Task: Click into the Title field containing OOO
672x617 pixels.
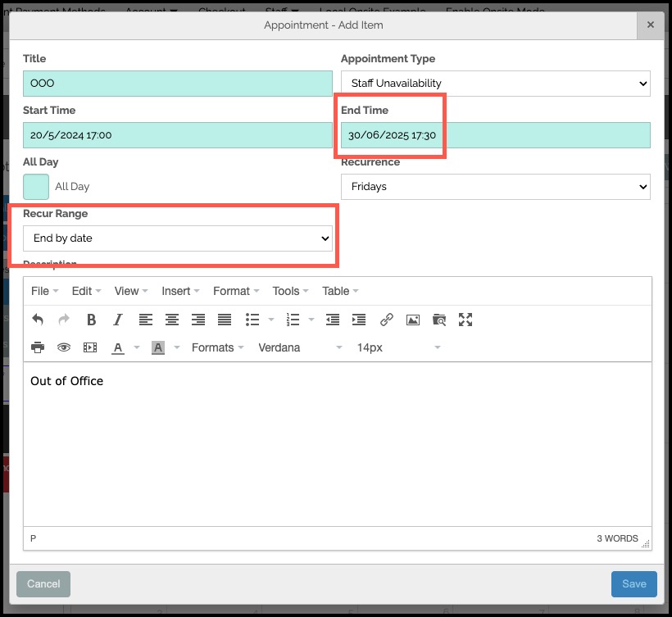Action: coord(178,84)
